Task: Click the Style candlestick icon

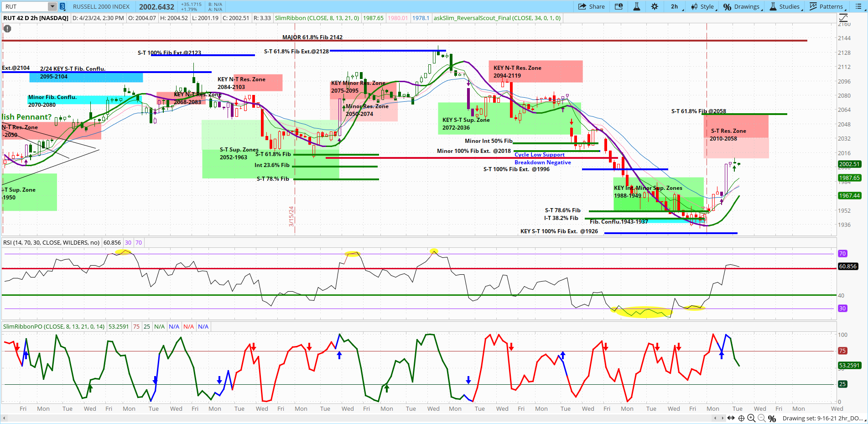Action: (x=693, y=6)
